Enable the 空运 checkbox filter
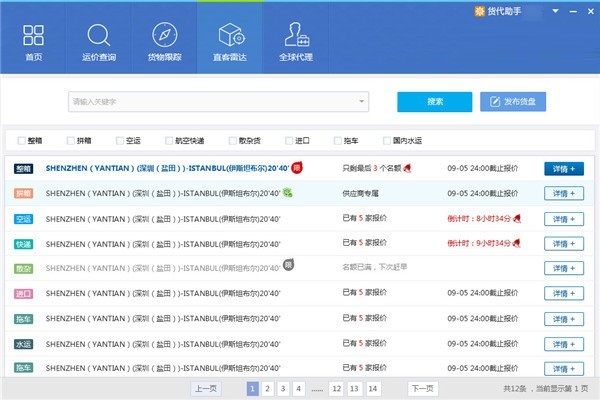The height and width of the screenshot is (400, 600). (120, 141)
